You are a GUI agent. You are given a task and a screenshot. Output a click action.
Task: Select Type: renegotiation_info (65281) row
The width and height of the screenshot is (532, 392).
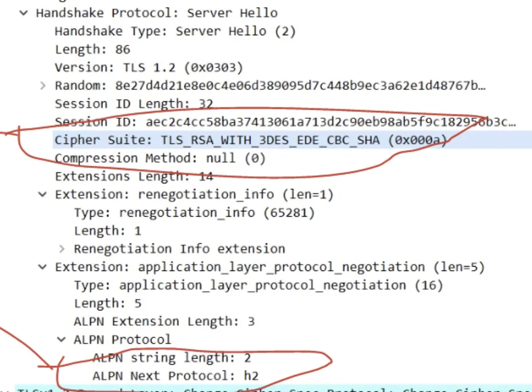pos(194,213)
